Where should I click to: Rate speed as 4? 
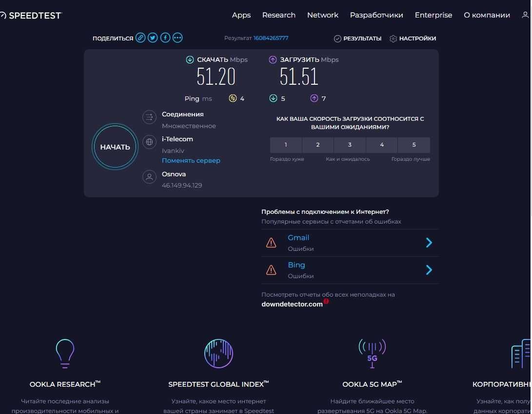click(382, 145)
